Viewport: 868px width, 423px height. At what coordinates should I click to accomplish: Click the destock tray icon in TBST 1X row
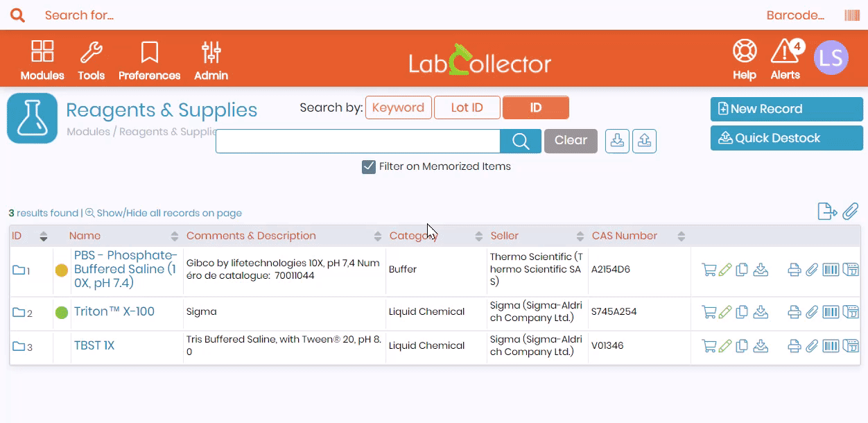[761, 345]
